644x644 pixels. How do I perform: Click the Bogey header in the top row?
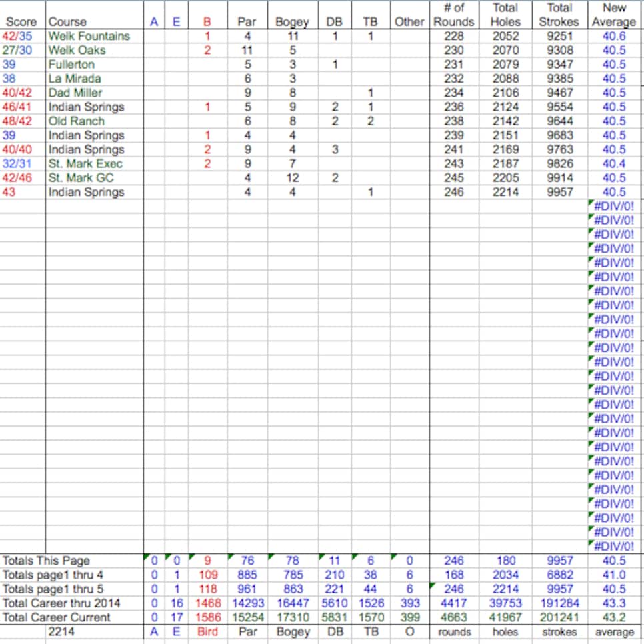pos(293,22)
